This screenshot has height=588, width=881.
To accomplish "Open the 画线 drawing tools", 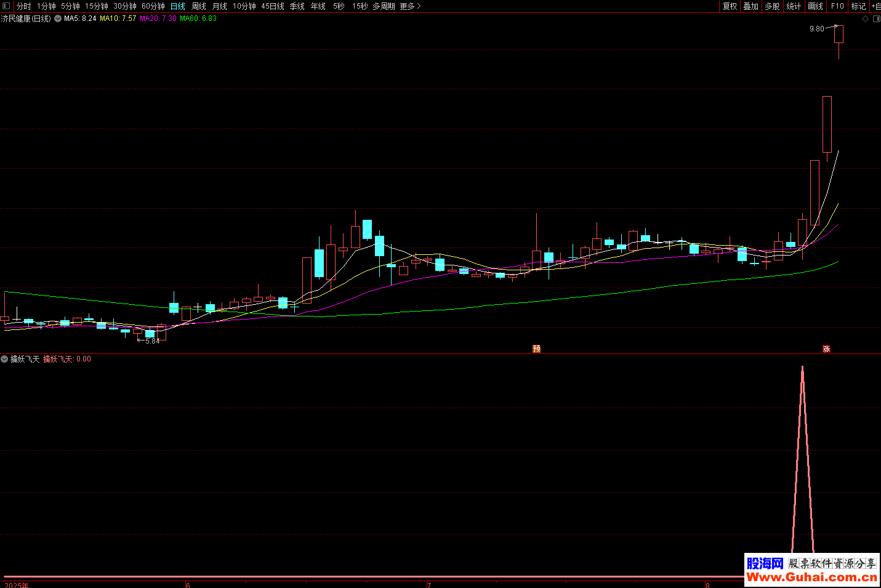I will click(816, 6).
